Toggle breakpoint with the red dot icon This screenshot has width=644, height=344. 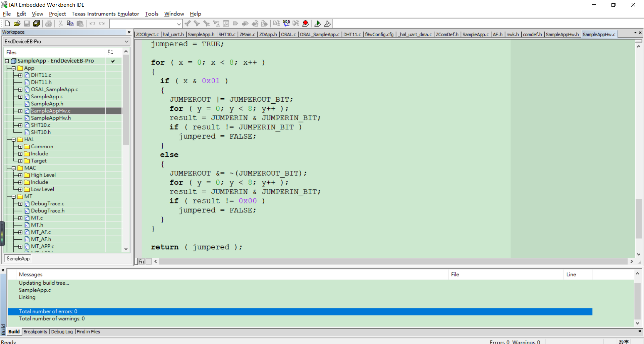click(306, 23)
